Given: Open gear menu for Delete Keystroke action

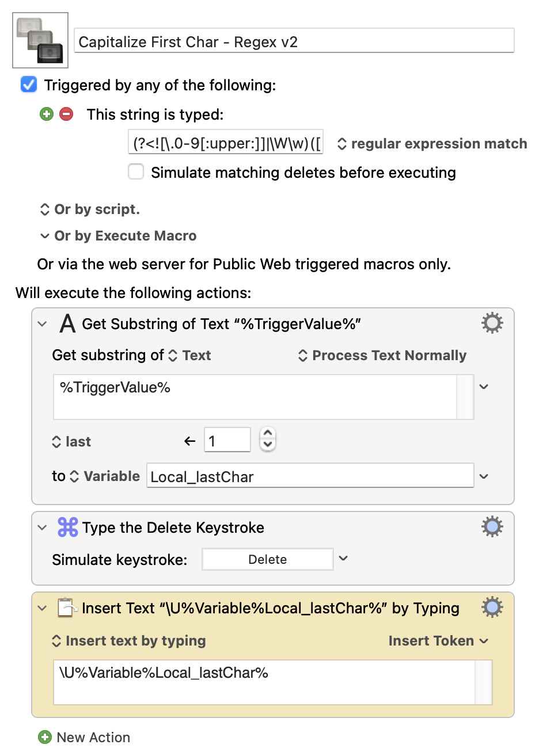Looking at the screenshot, I should point(492,527).
